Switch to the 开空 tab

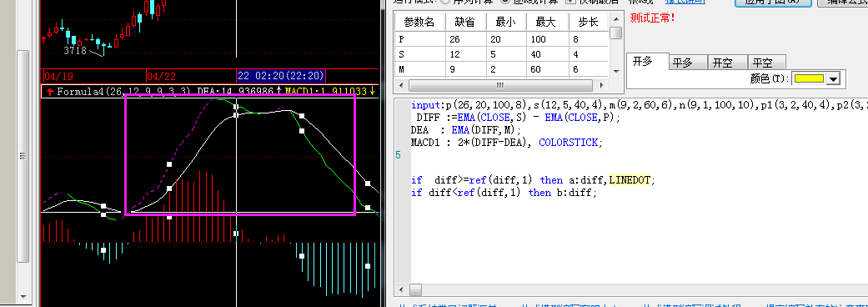point(728,62)
